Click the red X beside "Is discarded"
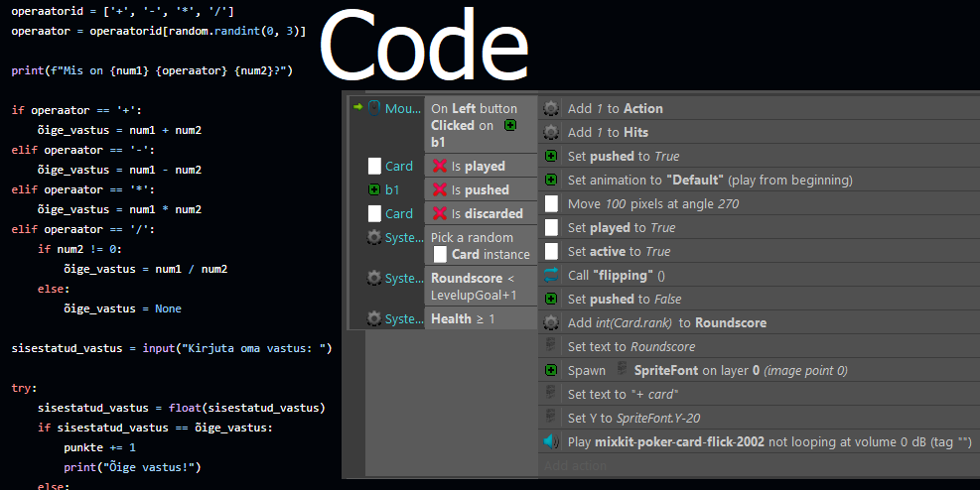Viewport: 980px width, 490px height. click(x=440, y=213)
